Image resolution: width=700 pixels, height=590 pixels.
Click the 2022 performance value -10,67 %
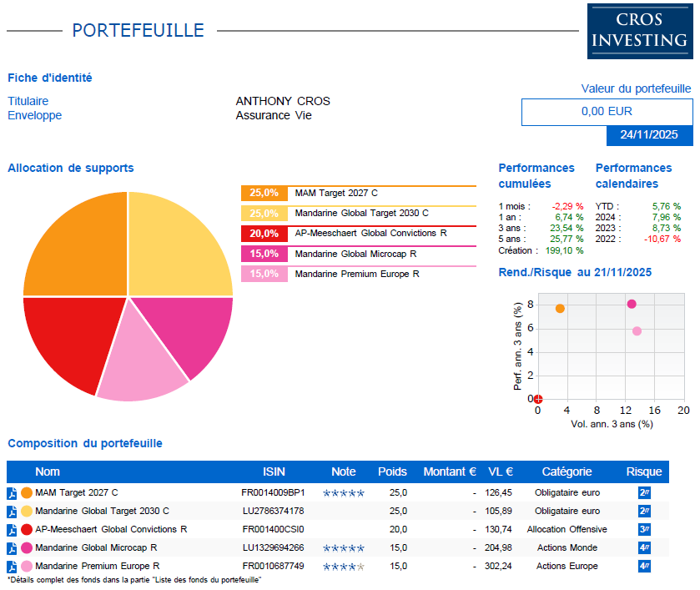tap(662, 239)
